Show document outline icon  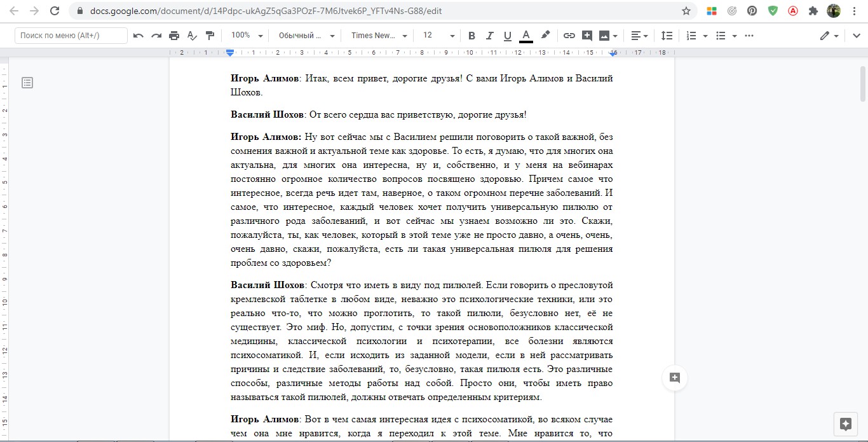tap(27, 83)
